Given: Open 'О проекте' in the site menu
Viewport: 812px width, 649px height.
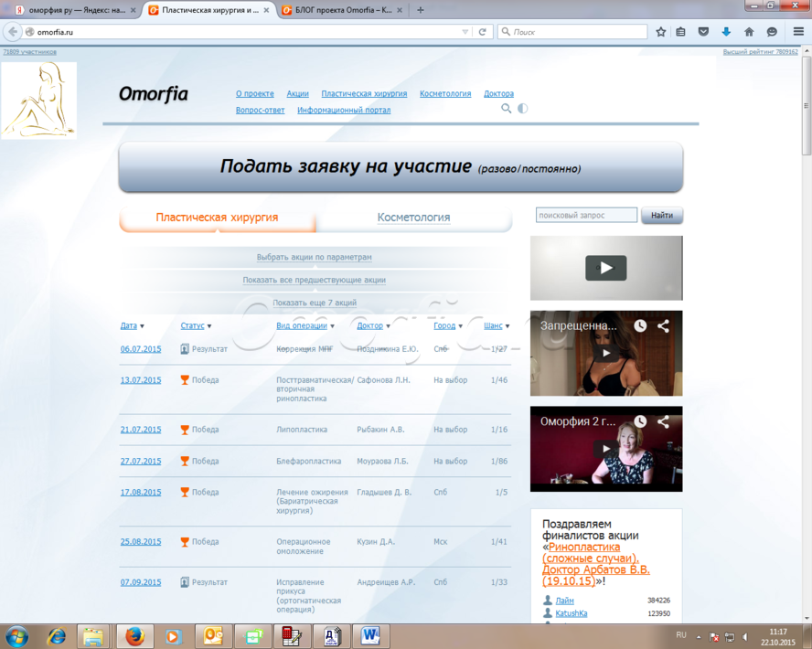Looking at the screenshot, I should click(255, 93).
